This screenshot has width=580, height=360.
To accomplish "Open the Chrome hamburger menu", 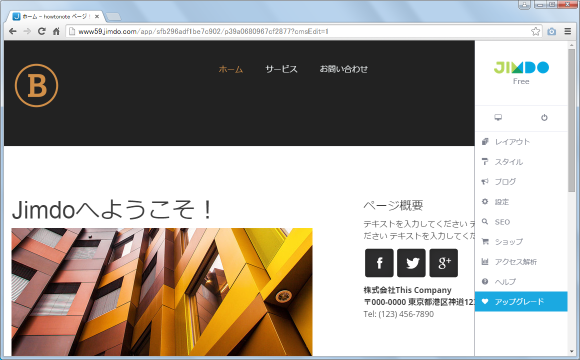I will tap(568, 31).
